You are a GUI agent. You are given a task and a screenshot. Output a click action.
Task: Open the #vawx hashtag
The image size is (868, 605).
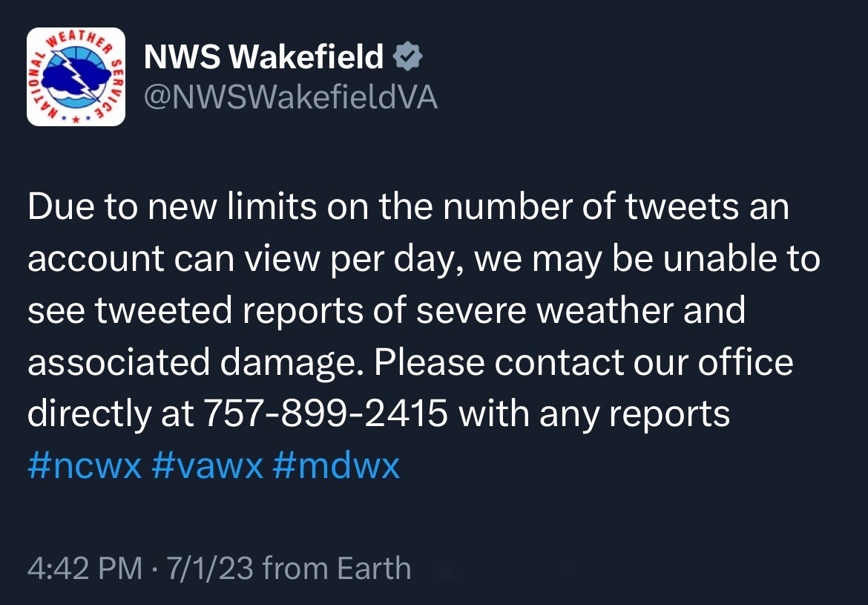207,465
